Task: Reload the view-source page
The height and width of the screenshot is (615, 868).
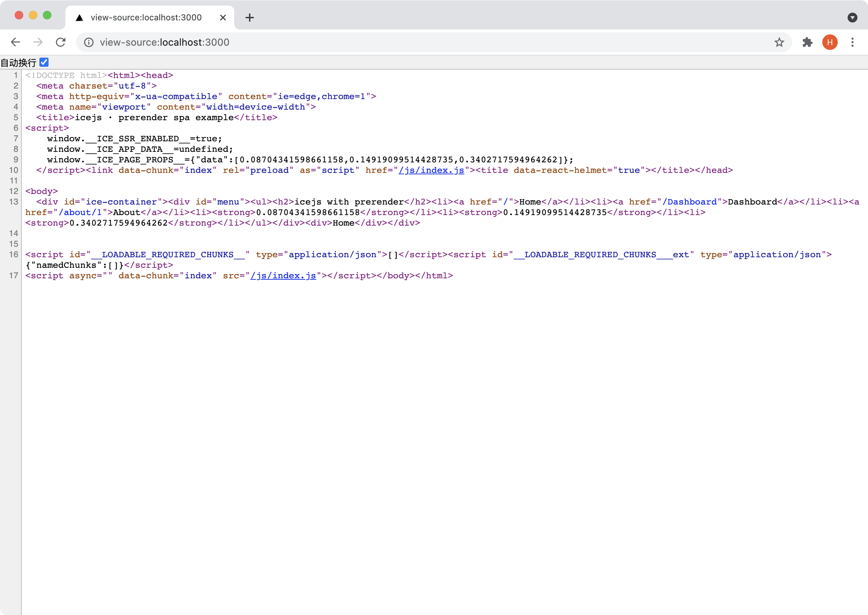Action: point(60,42)
